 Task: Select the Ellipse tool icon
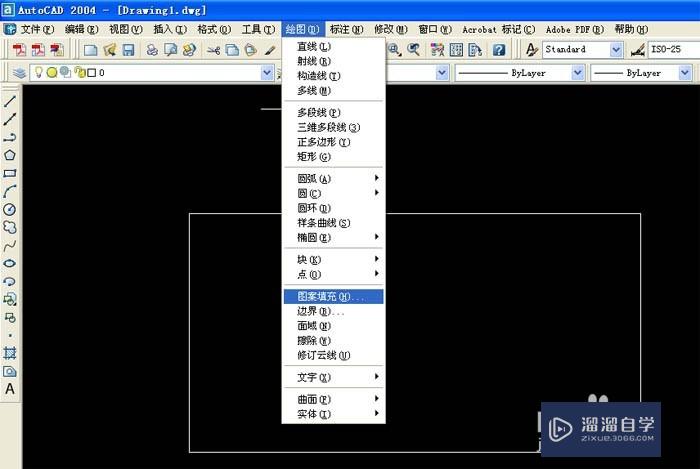(x=10, y=263)
